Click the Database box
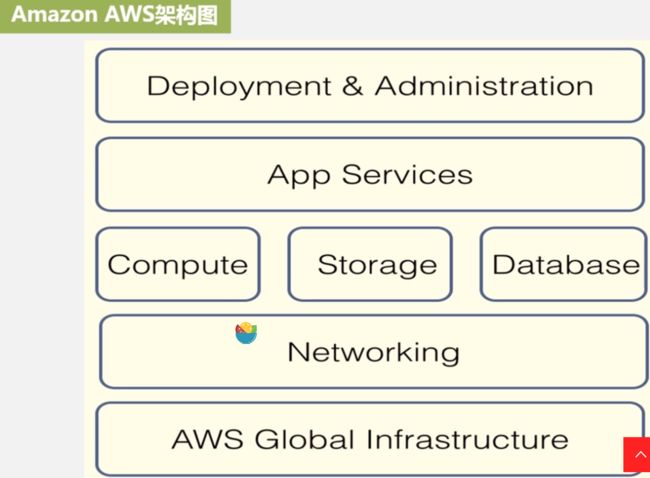The height and width of the screenshot is (478, 650). point(564,264)
